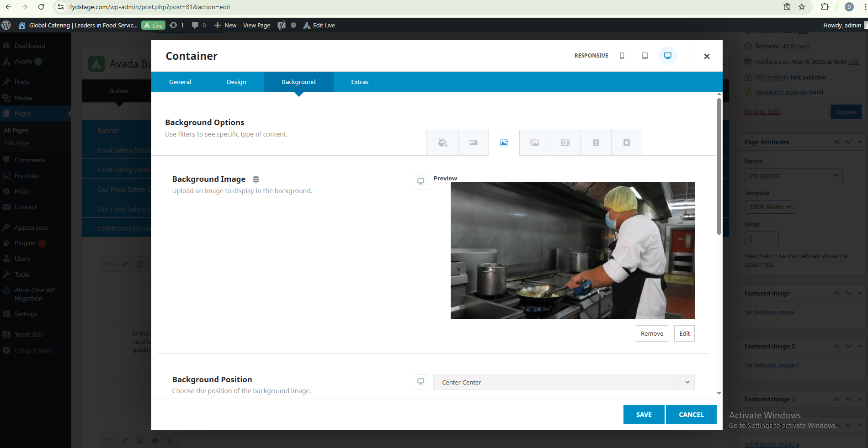This screenshot has width=868, height=448.
Task: Select the background image option icon
Action: coord(504,143)
